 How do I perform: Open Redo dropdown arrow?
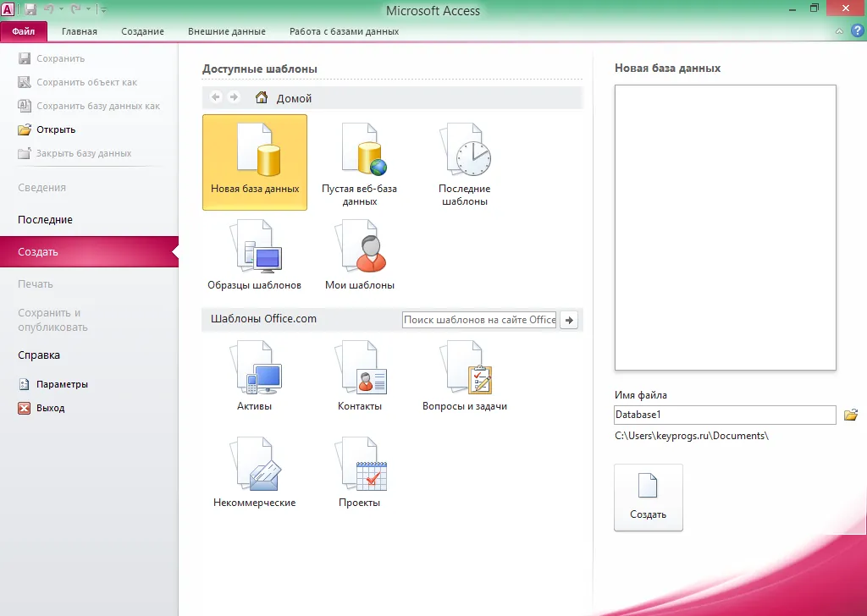(x=88, y=9)
